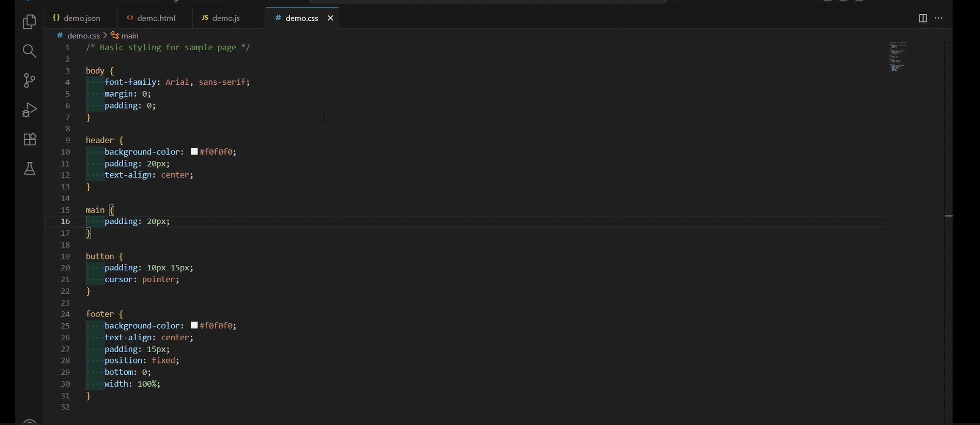980x425 pixels.
Task: Open the Explorer view in activity bar
Action: click(29, 22)
